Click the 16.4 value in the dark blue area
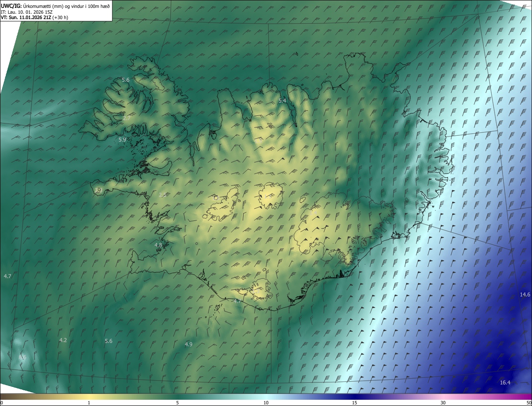The image size is (532, 406). tap(505, 382)
